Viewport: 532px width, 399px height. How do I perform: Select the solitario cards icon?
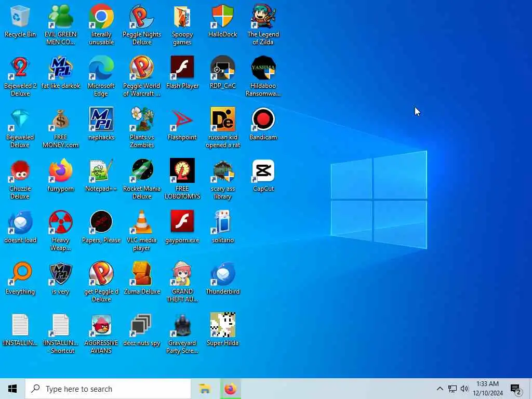pyautogui.click(x=222, y=227)
